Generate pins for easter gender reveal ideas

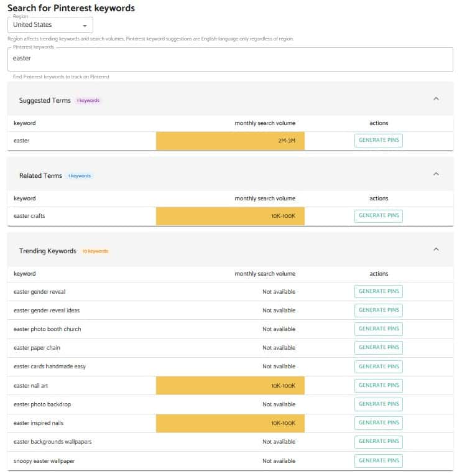(378, 310)
